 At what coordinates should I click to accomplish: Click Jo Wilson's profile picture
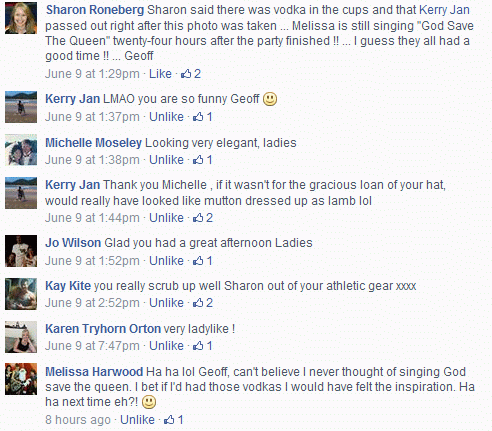[x=21, y=251]
